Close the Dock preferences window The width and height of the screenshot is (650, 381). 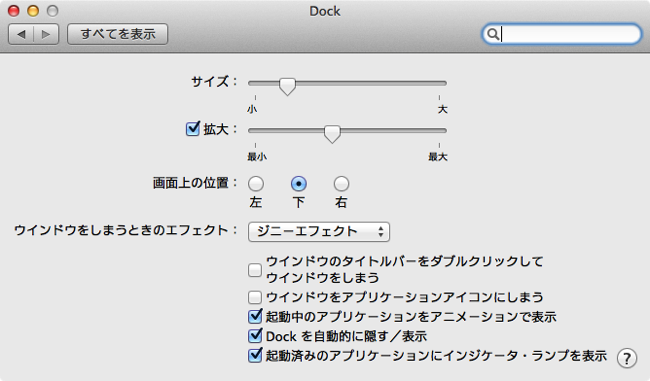[14, 11]
